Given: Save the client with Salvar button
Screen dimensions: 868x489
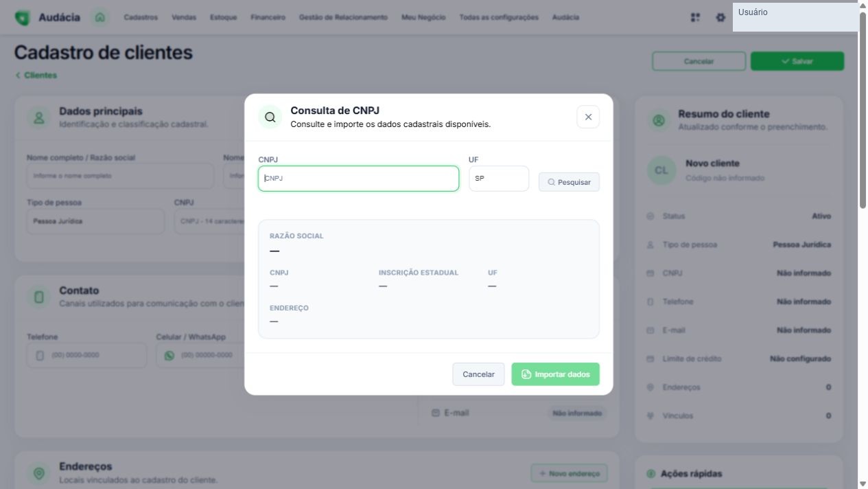Looking at the screenshot, I should pos(797,61).
